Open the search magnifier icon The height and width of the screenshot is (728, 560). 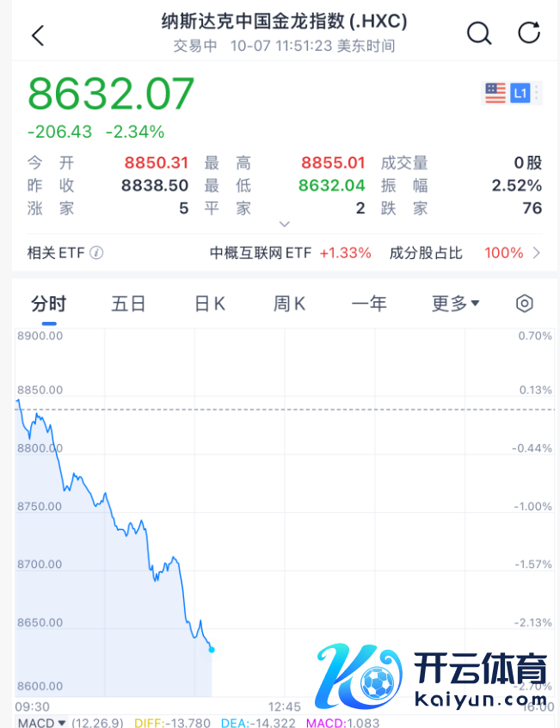tap(478, 34)
